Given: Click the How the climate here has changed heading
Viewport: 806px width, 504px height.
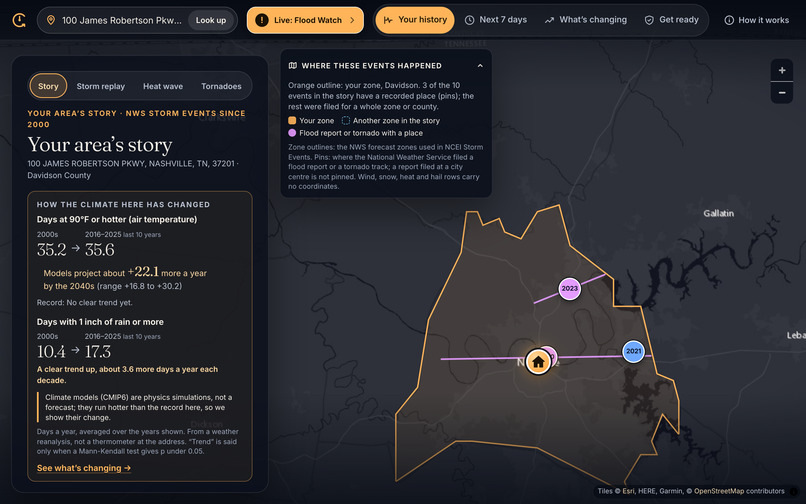Looking at the screenshot, I should [x=123, y=205].
